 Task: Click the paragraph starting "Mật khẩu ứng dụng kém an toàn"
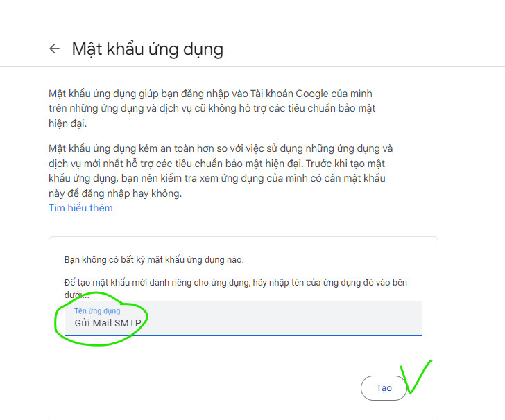coord(221,171)
